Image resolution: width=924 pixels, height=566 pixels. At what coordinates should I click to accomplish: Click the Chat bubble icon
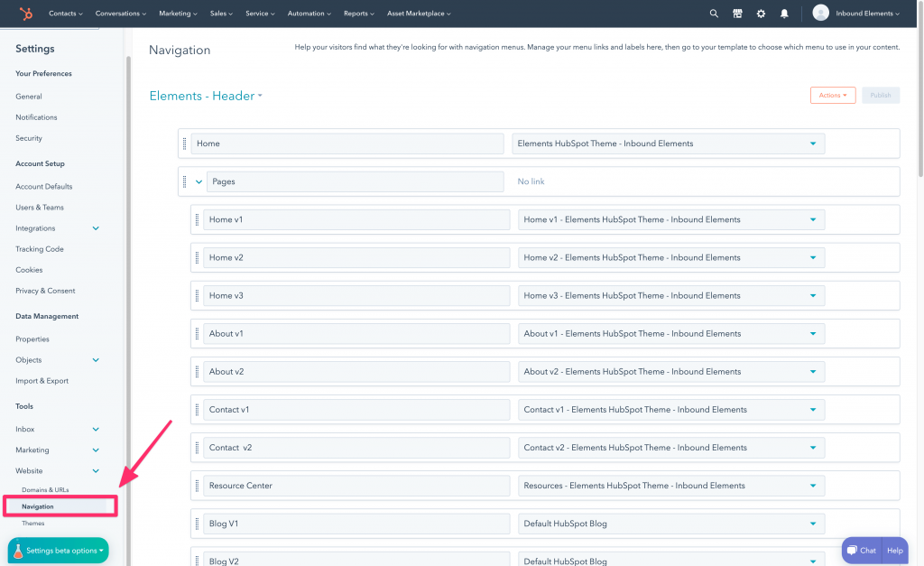[x=852, y=550]
